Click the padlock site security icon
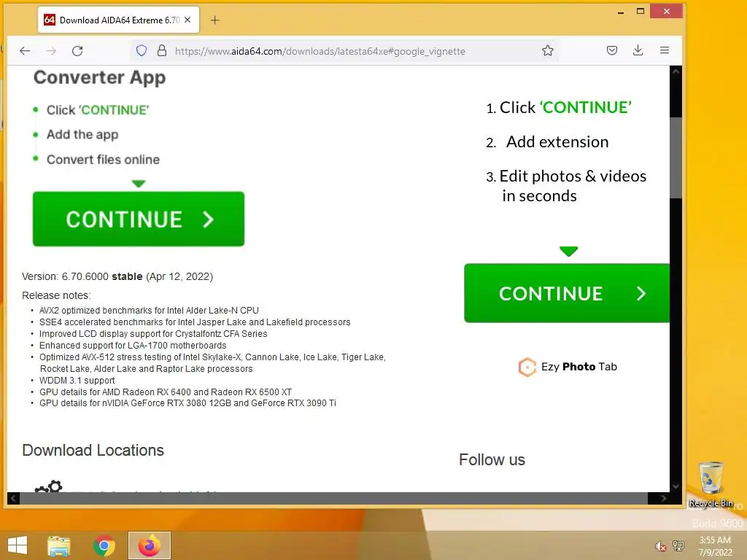The width and height of the screenshot is (747, 560). 162,50
